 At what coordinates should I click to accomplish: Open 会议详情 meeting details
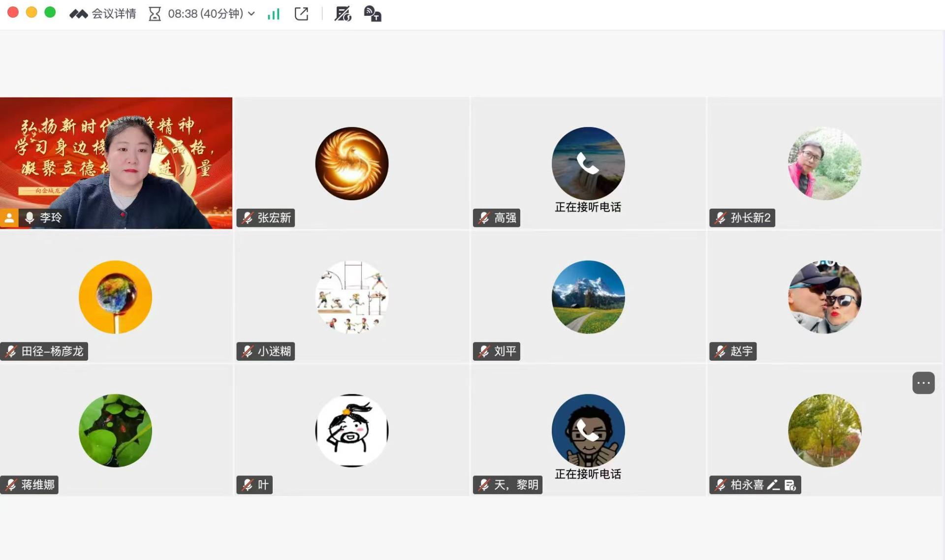coord(113,13)
